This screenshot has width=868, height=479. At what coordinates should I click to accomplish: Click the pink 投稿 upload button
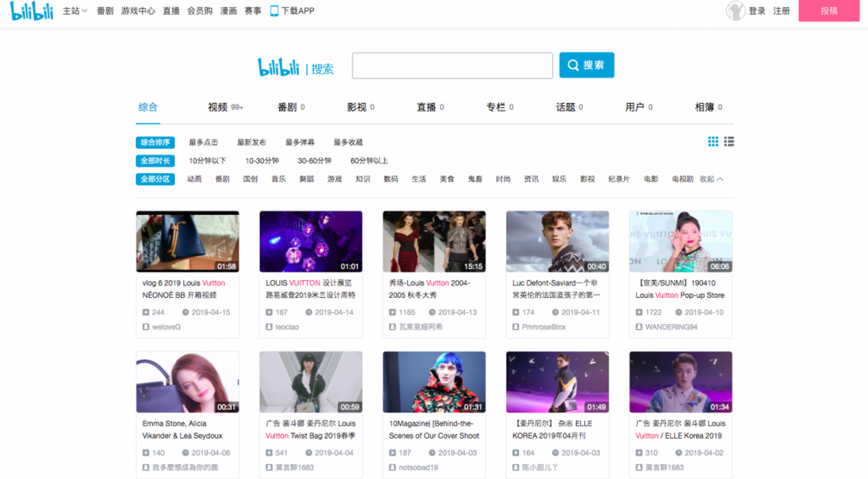(x=829, y=11)
